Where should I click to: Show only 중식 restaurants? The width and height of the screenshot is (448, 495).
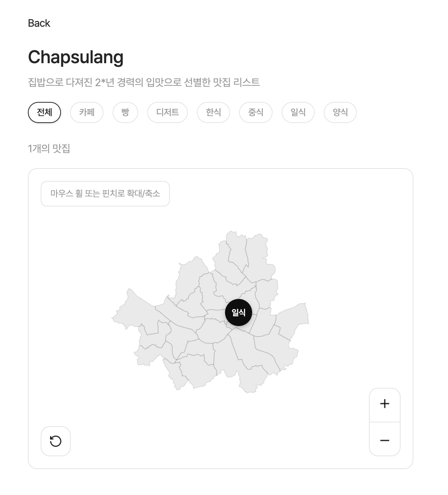pos(256,112)
